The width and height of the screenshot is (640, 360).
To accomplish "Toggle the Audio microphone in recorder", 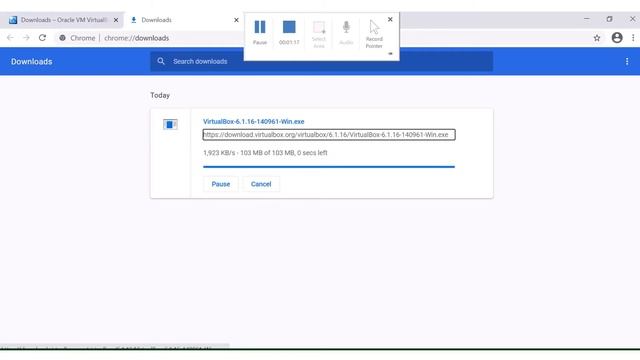I will click(x=346, y=33).
